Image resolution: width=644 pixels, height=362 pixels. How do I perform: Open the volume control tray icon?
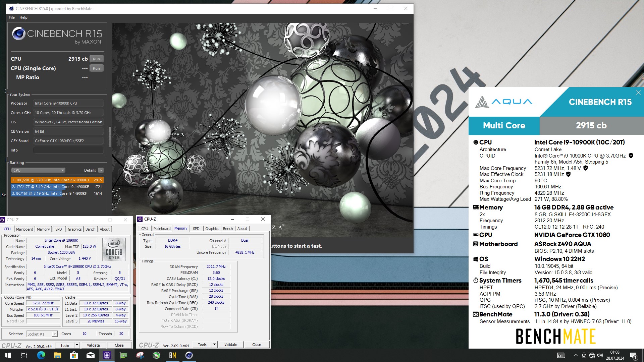600,355
